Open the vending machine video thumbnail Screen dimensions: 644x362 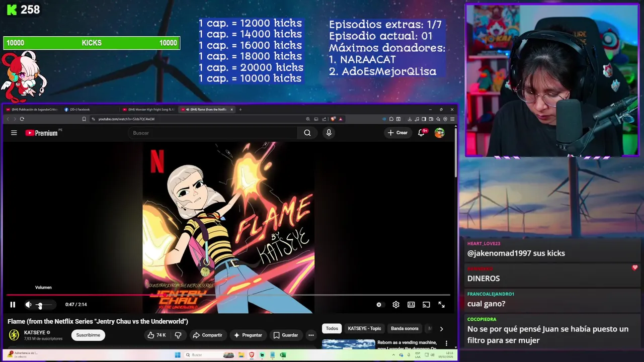pos(348,344)
